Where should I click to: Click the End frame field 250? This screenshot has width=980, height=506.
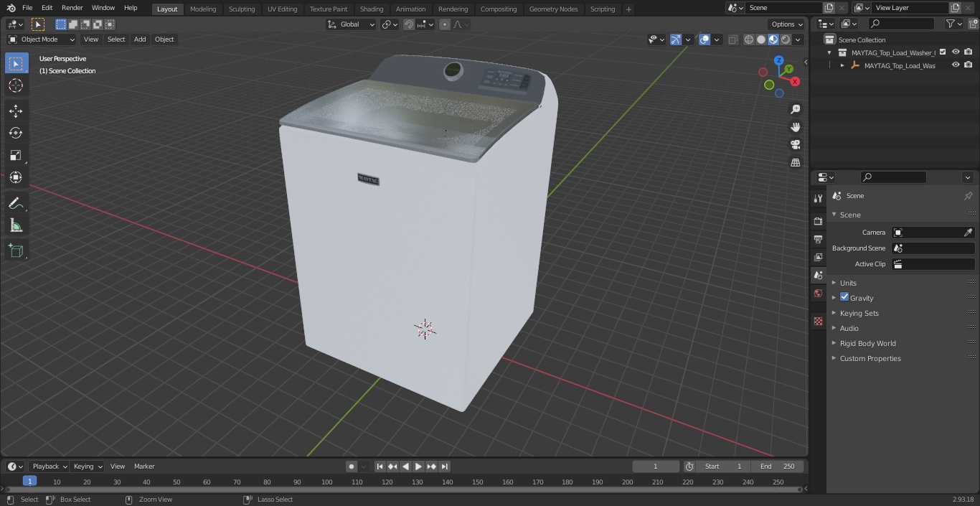(778, 467)
